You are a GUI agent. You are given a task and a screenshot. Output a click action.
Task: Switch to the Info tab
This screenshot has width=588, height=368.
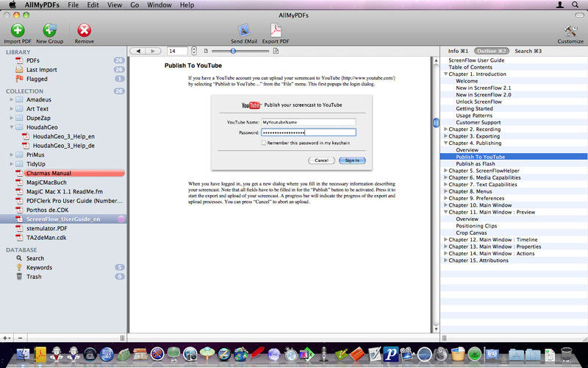click(458, 51)
